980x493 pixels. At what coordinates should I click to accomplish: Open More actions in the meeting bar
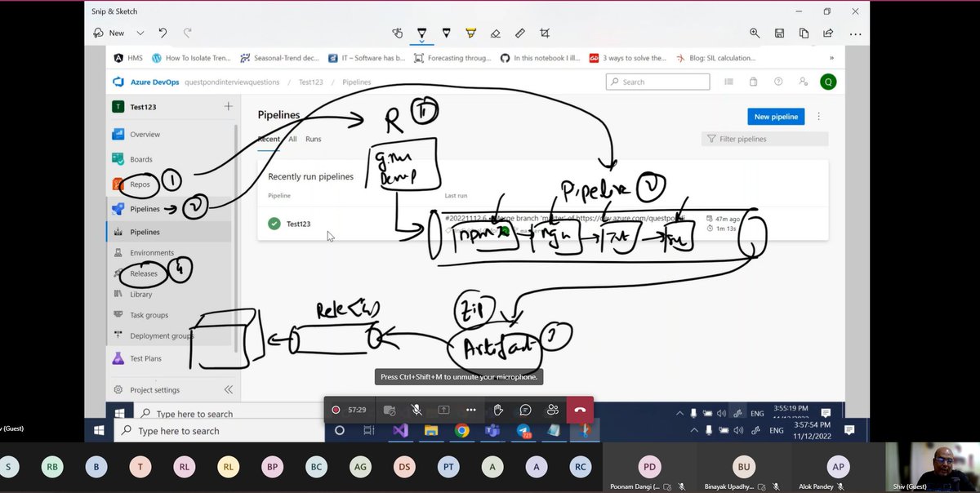(470, 410)
